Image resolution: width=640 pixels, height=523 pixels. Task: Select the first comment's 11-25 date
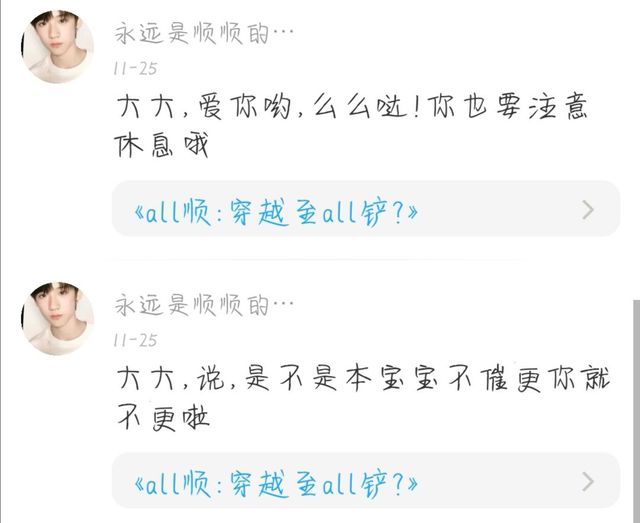136,68
